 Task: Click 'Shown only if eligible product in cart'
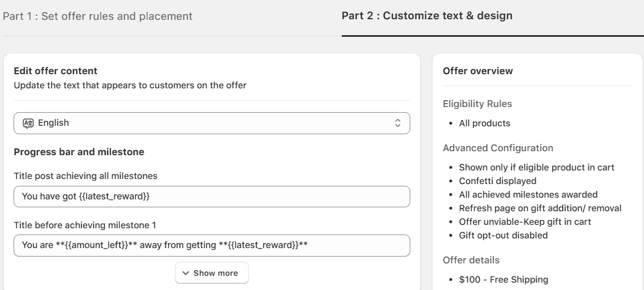pos(536,168)
